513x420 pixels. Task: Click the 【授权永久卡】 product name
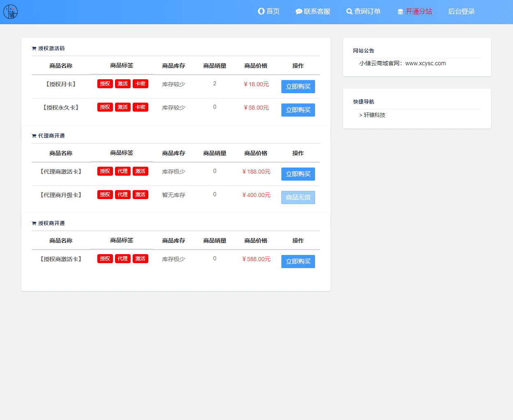61,108
